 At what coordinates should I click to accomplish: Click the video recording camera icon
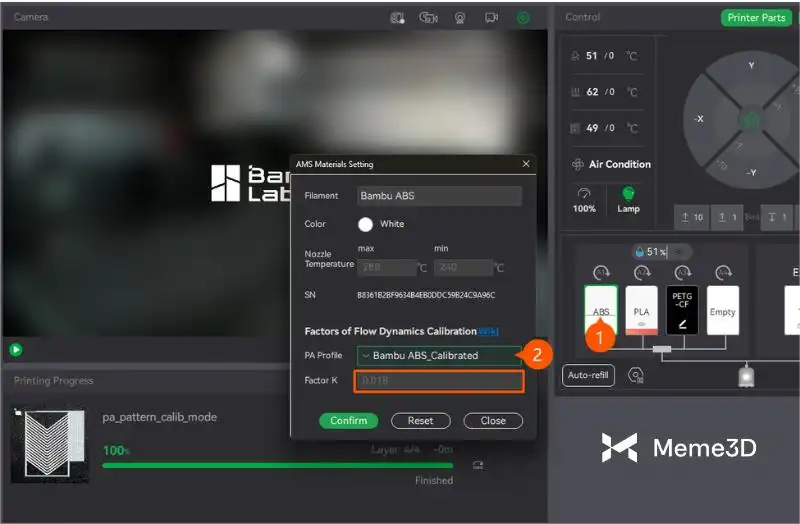pos(491,17)
